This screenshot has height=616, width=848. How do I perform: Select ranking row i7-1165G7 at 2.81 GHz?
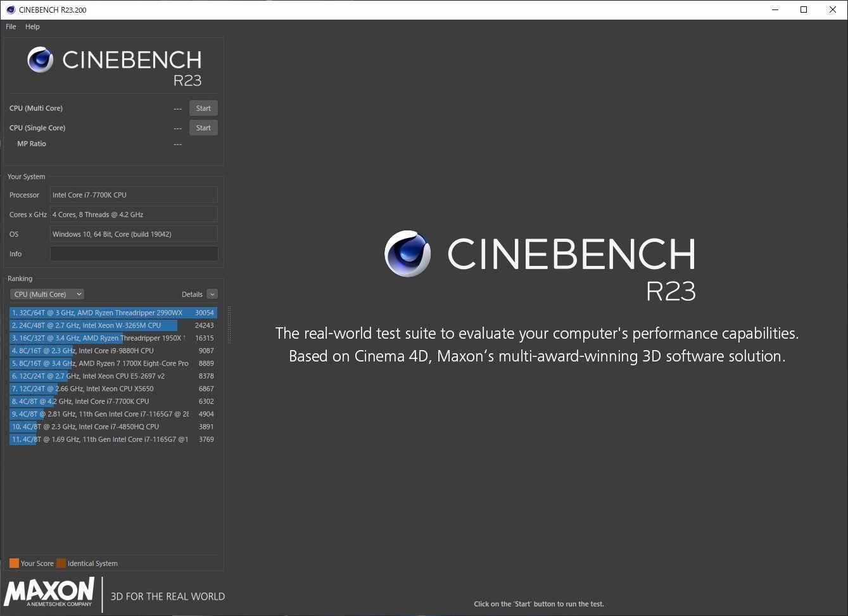click(x=113, y=414)
